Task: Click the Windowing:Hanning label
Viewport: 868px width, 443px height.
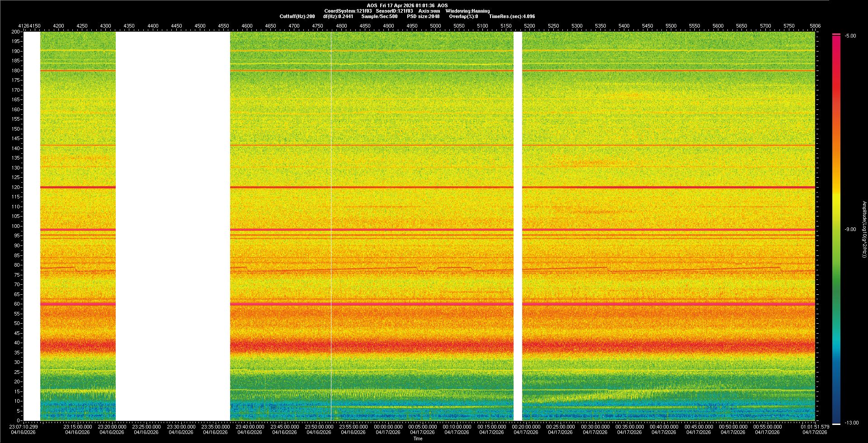Action: tap(467, 11)
